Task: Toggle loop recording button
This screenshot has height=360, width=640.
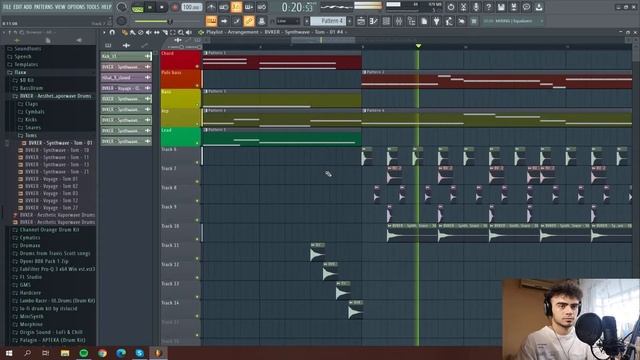Action: click(x=262, y=7)
